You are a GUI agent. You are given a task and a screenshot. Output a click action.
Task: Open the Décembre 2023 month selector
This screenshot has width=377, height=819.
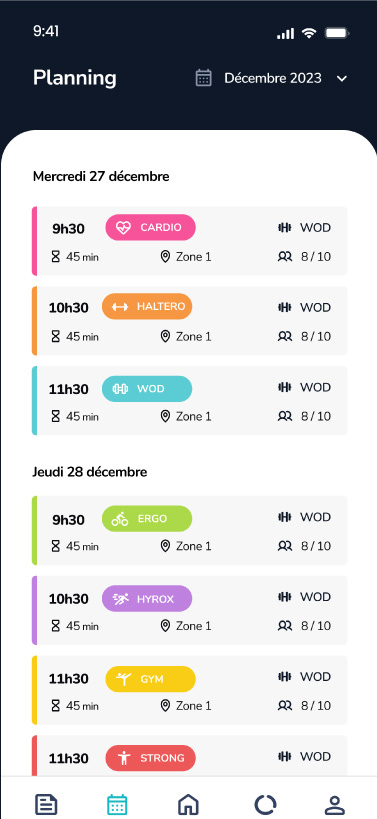click(272, 78)
